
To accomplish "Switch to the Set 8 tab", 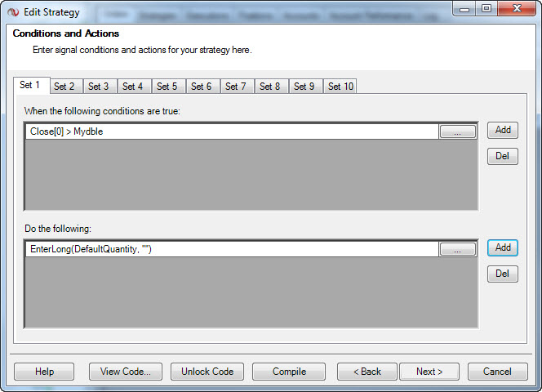I will (x=271, y=87).
